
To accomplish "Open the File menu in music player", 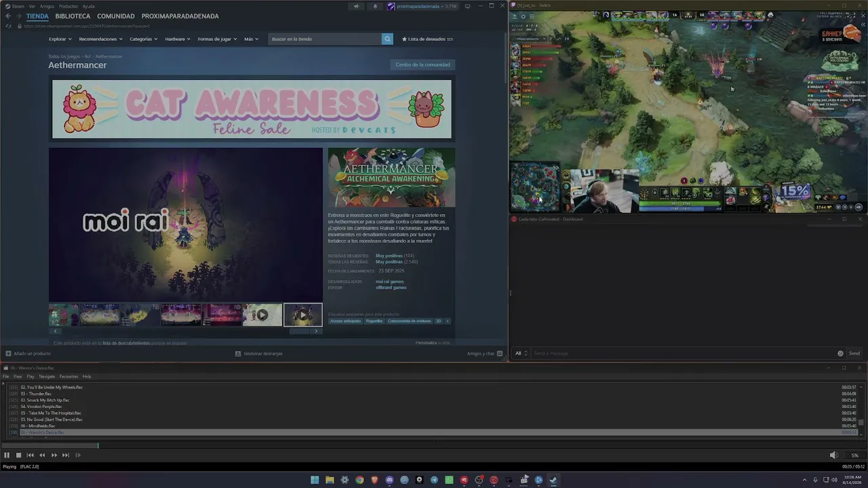I will pyautogui.click(x=5, y=376).
